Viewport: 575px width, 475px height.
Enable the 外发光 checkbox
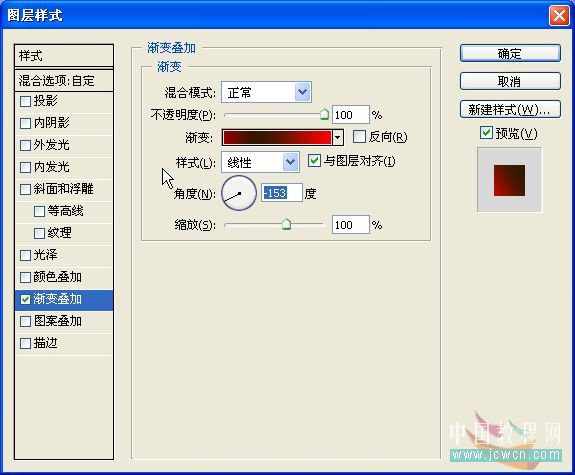[25, 145]
